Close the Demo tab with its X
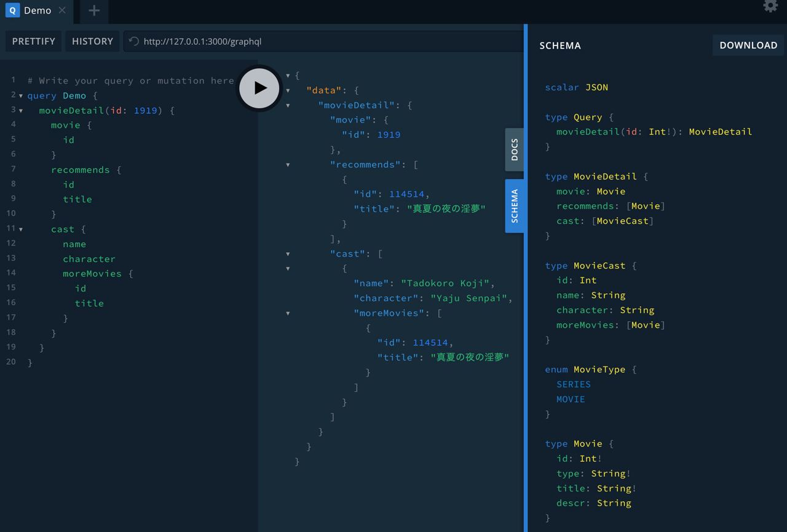Screen dimensions: 787x532 click(x=62, y=10)
